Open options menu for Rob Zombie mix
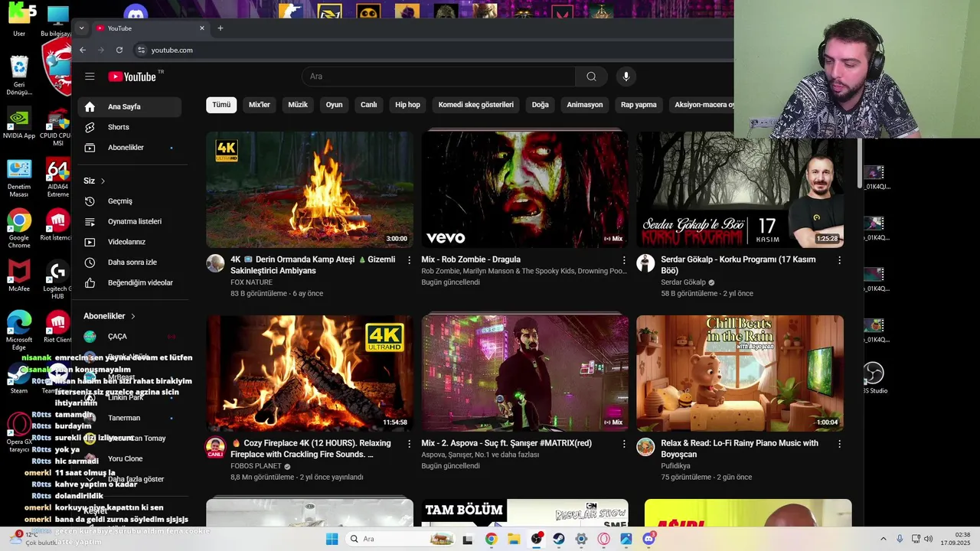 click(x=624, y=260)
